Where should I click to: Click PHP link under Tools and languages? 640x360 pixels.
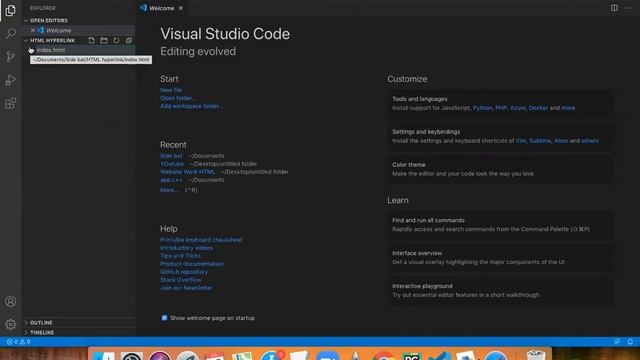pyautogui.click(x=501, y=108)
